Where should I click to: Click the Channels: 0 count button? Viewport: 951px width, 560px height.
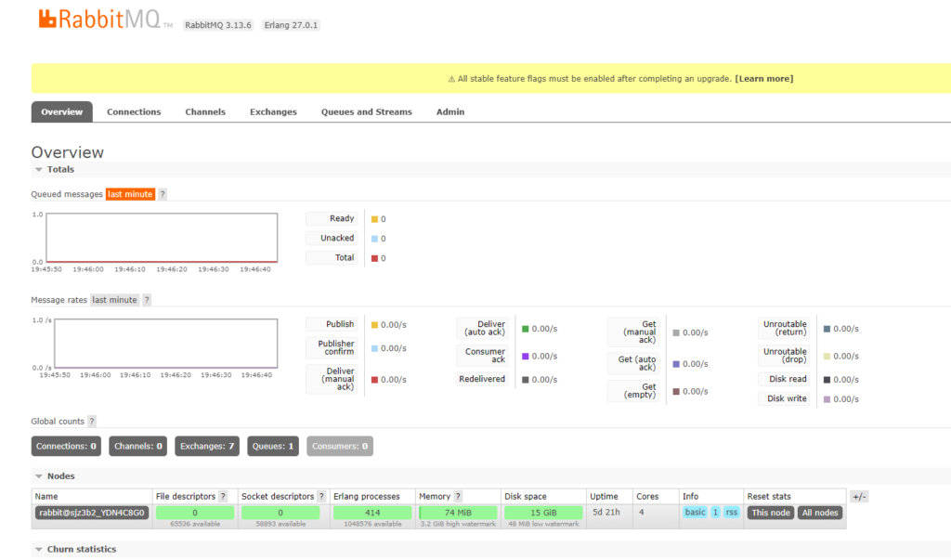138,446
